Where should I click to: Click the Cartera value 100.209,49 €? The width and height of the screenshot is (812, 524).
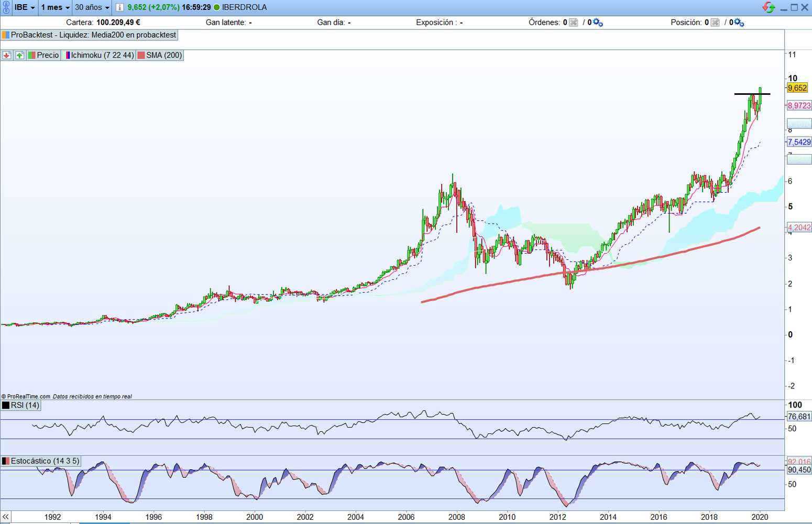118,23
